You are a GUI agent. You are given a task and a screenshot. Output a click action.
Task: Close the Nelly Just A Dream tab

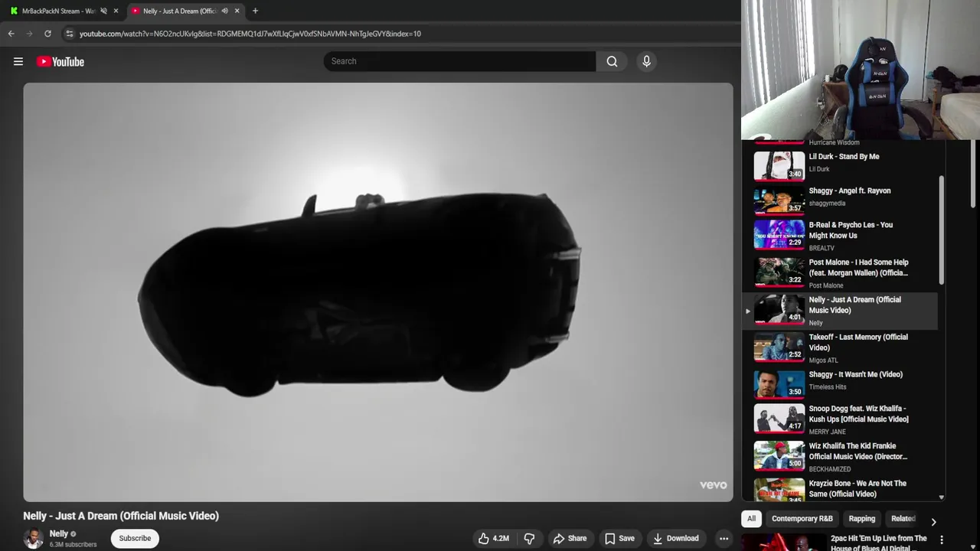pyautogui.click(x=237, y=11)
